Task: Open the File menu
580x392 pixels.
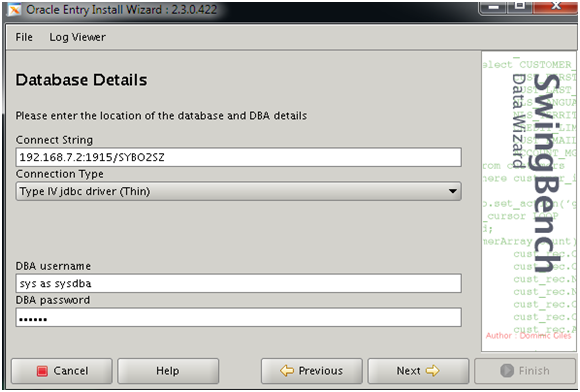Action: [24, 37]
